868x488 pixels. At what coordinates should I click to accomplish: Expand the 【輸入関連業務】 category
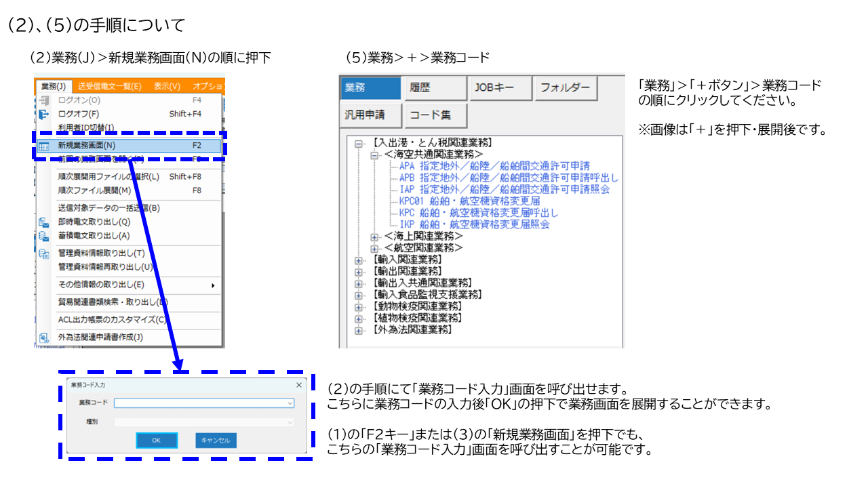[x=357, y=260]
